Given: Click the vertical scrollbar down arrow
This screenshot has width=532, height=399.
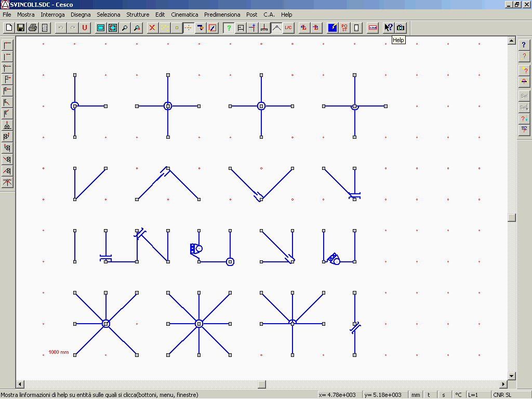Looking at the screenshot, I should [x=512, y=376].
